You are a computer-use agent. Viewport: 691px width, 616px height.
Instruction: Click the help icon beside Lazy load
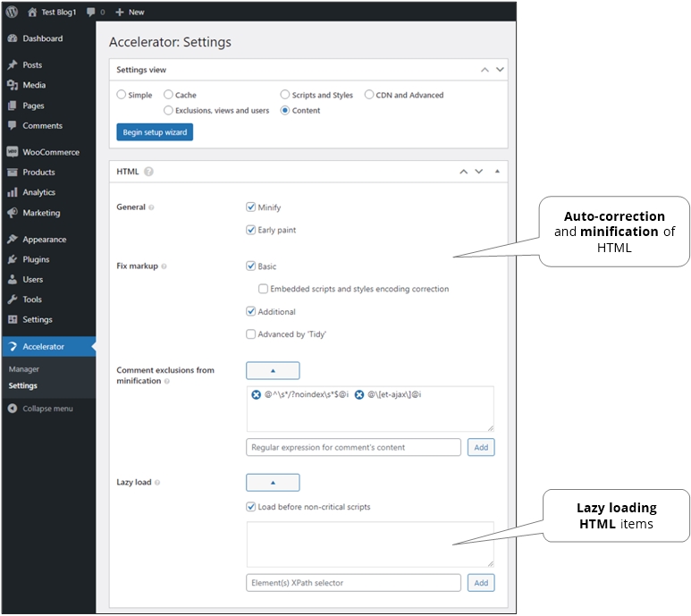tap(157, 483)
